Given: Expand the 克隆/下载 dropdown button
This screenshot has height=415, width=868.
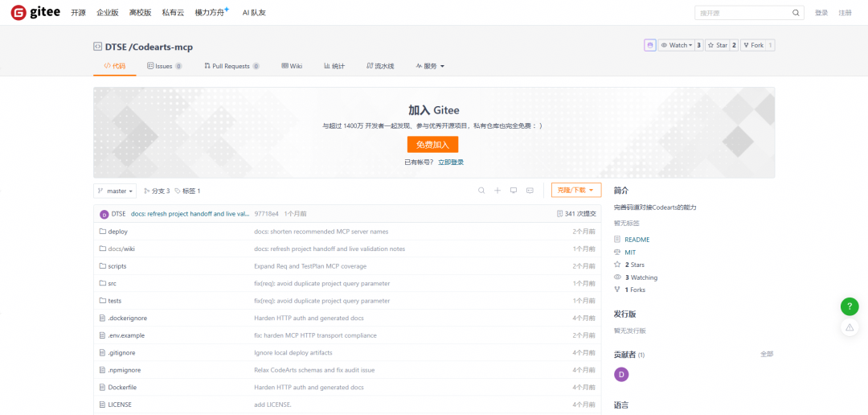Looking at the screenshot, I should [x=576, y=191].
